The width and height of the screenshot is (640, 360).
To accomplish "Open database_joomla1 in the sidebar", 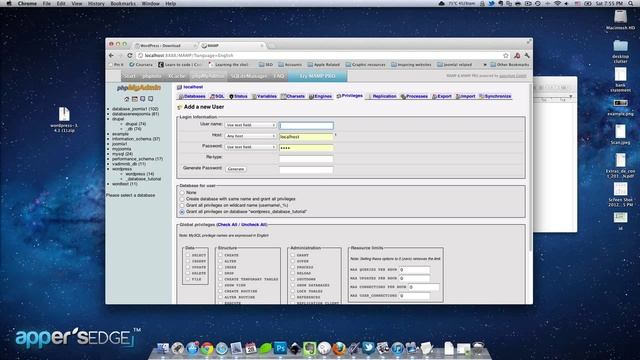I will tap(135, 109).
